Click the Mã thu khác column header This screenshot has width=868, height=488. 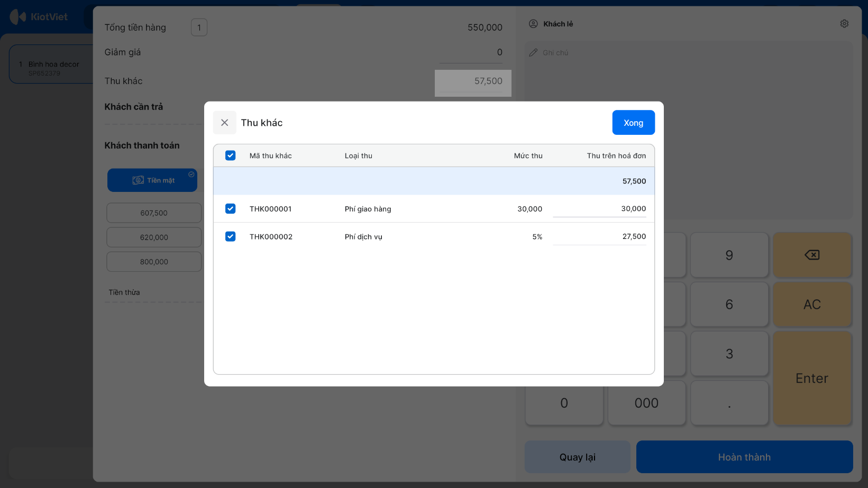pyautogui.click(x=270, y=155)
